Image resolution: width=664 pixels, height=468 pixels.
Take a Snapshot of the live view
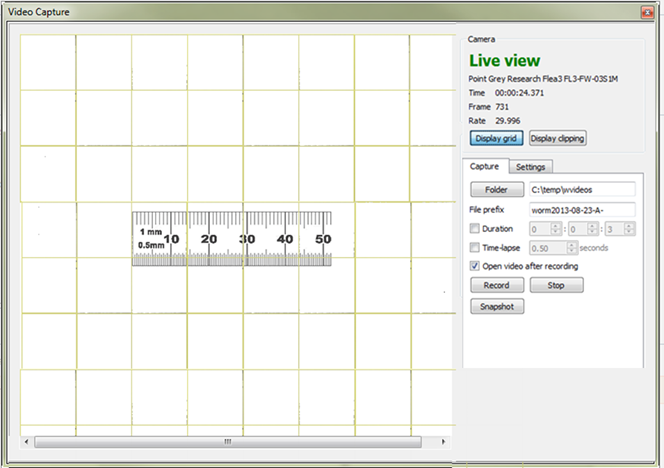pyautogui.click(x=497, y=306)
